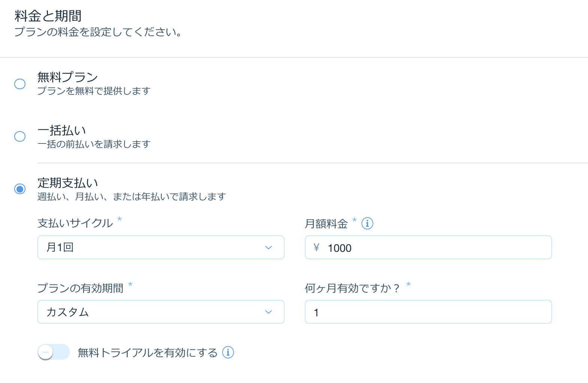Click the chevron arrow in プランの有効期間 dropdown
The width and height of the screenshot is (588, 383).
[x=269, y=312]
